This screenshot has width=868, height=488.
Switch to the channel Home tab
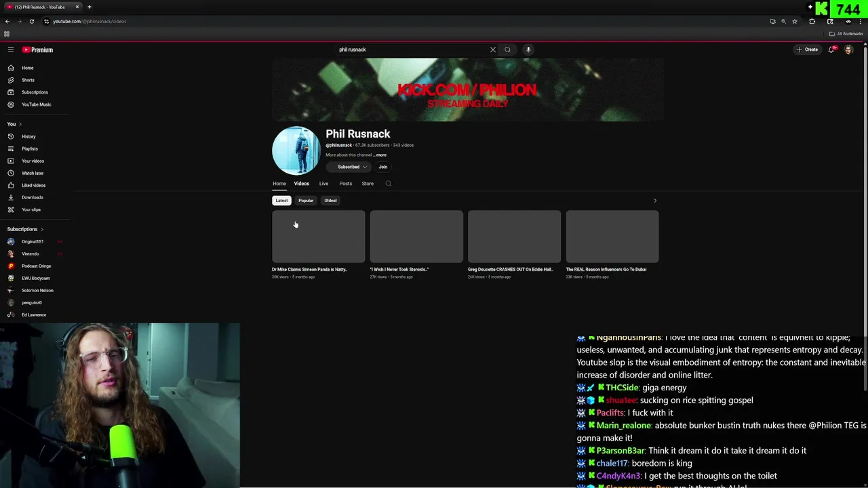279,184
